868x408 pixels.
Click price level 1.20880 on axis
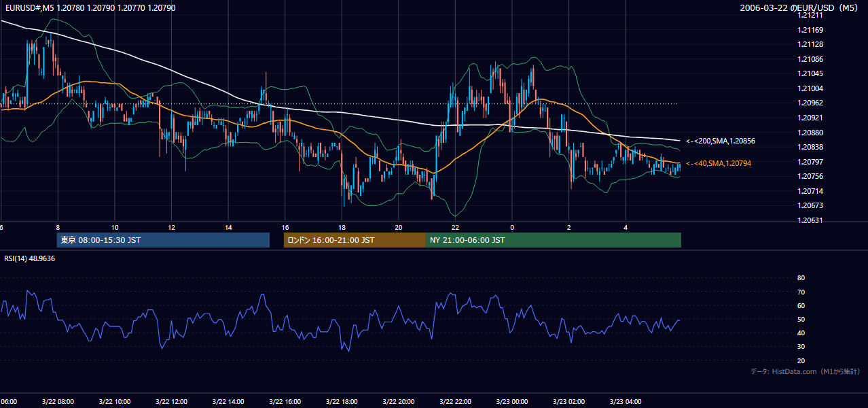(810, 133)
